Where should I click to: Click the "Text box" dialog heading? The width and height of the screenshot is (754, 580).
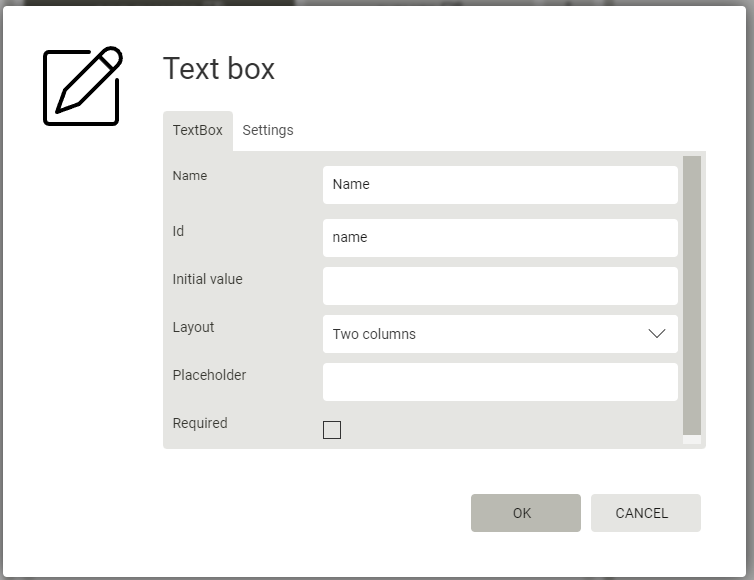tap(219, 69)
